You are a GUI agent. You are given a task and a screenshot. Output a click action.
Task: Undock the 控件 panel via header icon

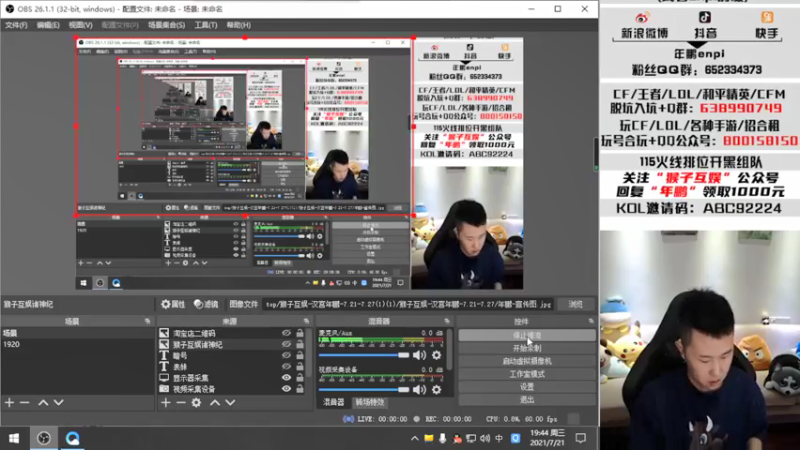(591, 321)
